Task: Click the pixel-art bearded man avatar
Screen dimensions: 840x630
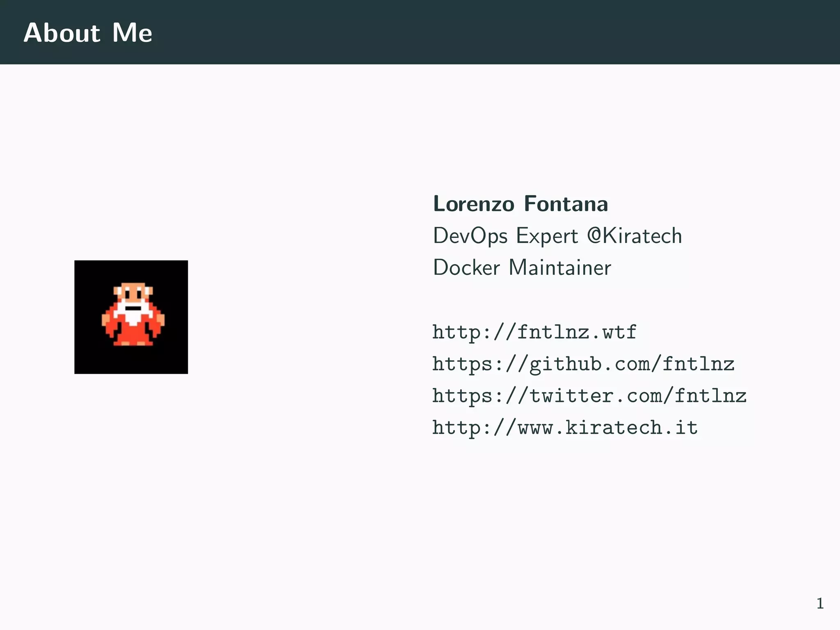Action: (x=131, y=317)
